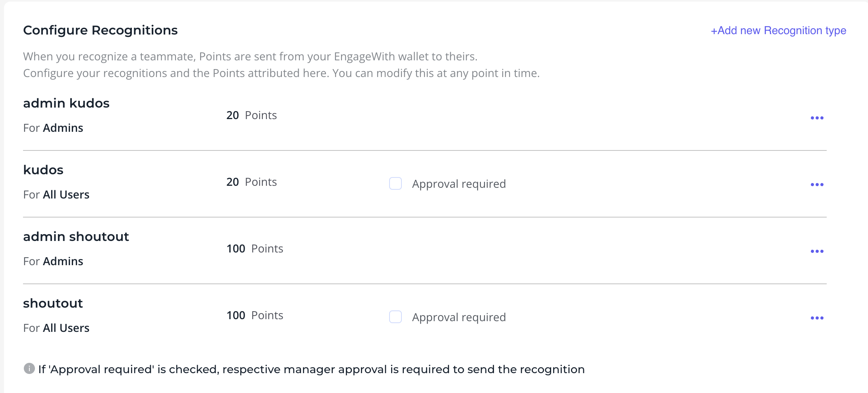Open the three-dot menu for shoutout
The image size is (868, 393).
[817, 318]
